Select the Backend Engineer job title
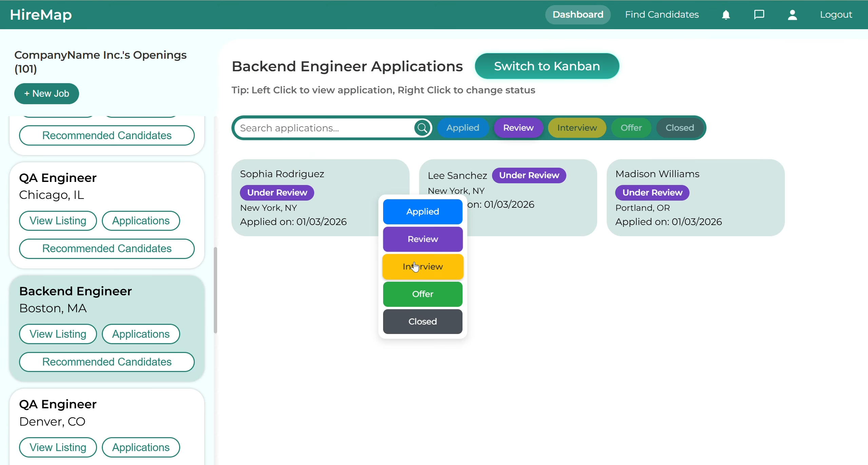 pos(76,291)
